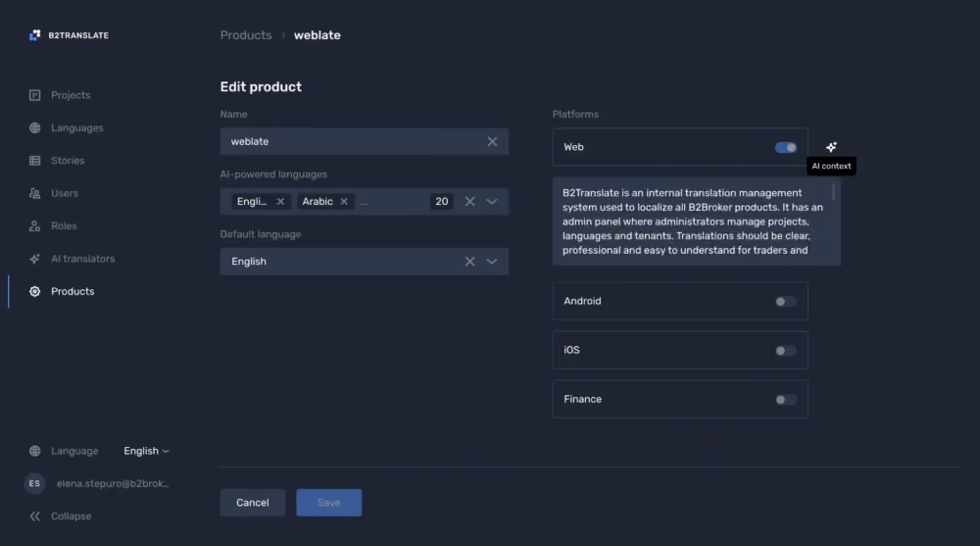Clear the Default language selection
Screen dimensions: 980x546
tap(470, 262)
